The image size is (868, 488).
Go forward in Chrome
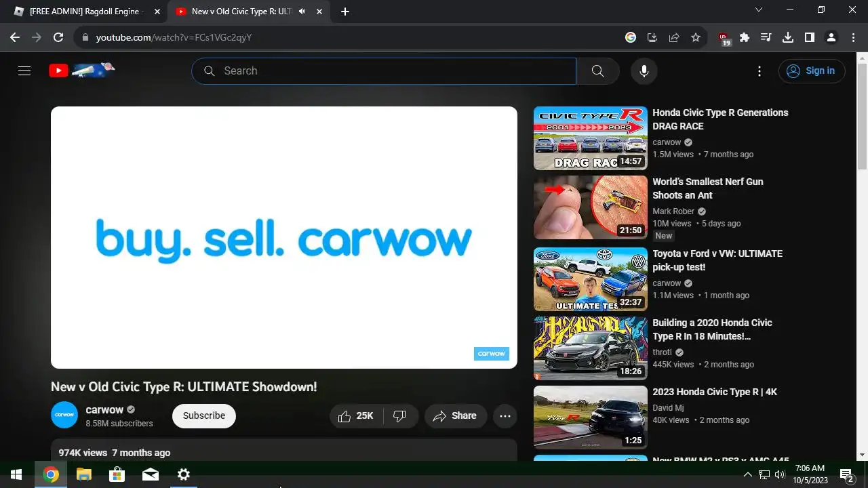tap(37, 37)
